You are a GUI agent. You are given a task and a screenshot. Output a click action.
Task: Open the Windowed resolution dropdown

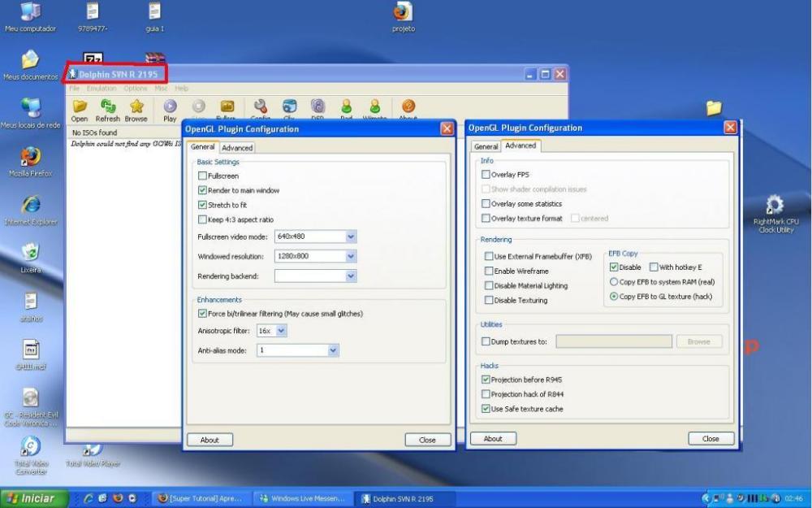(351, 256)
